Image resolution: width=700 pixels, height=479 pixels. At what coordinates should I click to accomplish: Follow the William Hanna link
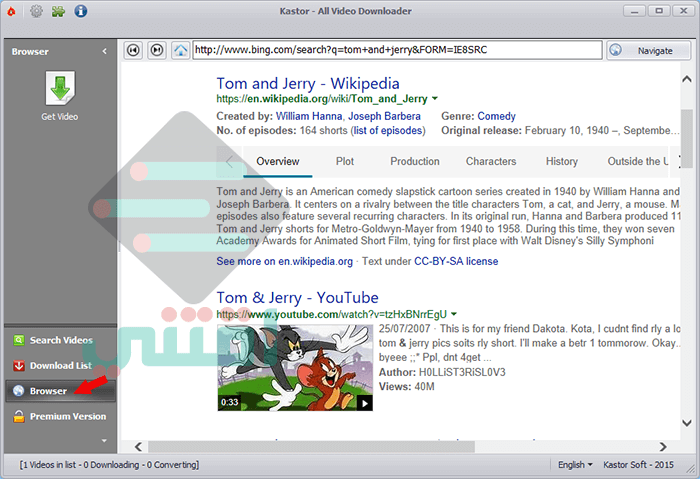[309, 116]
